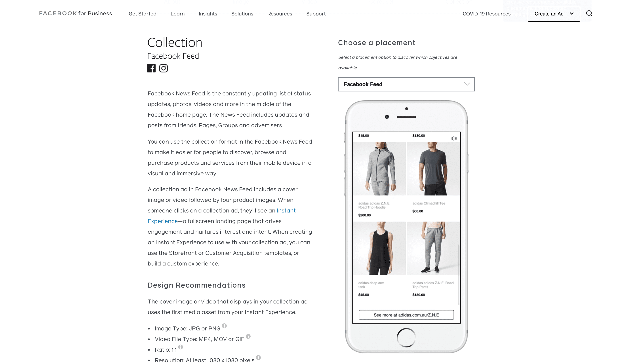Click the Facebook icon next to Collection

click(x=151, y=68)
